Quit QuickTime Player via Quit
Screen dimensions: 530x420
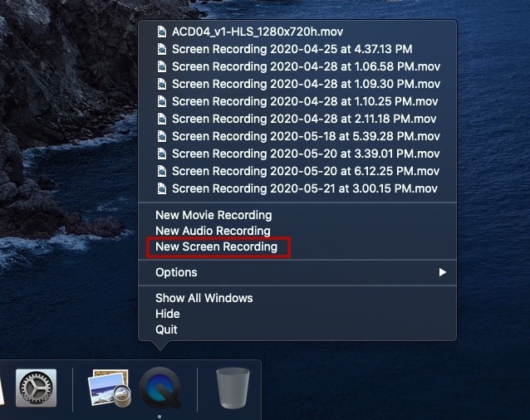[166, 330]
